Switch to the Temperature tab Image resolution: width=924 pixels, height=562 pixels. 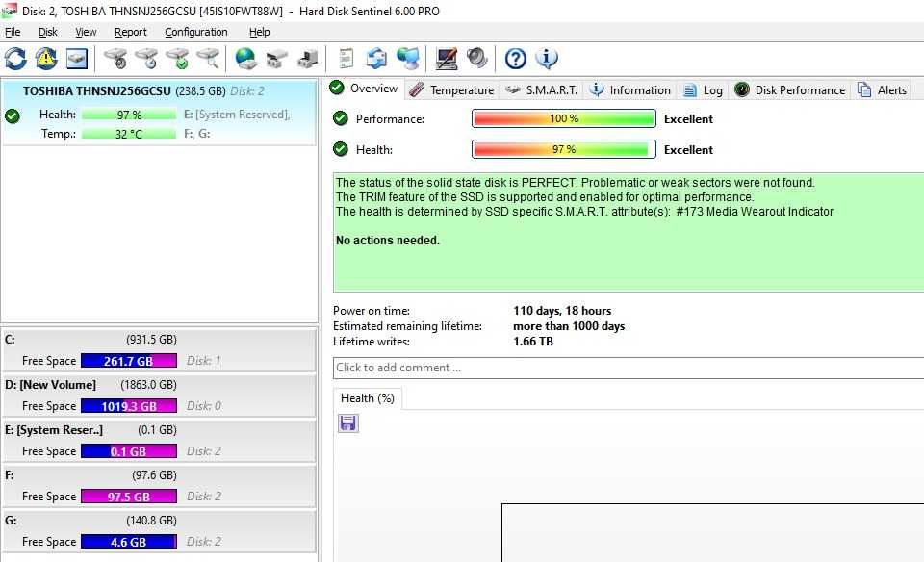point(452,89)
